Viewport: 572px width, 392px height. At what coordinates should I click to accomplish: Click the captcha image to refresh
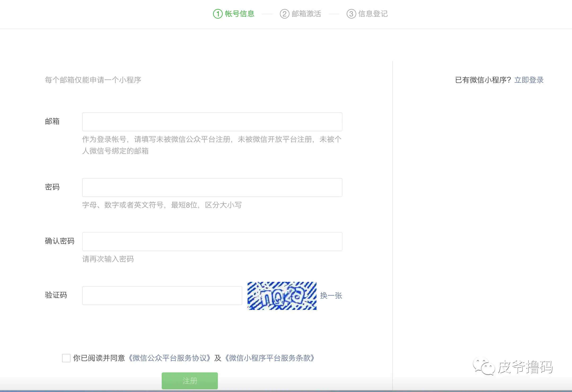pos(282,296)
